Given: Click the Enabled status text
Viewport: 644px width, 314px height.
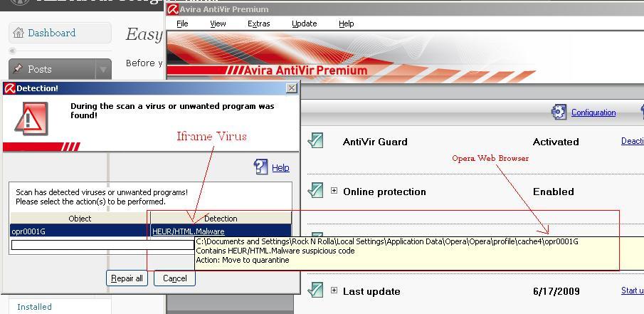Looking at the screenshot, I should [x=553, y=192].
